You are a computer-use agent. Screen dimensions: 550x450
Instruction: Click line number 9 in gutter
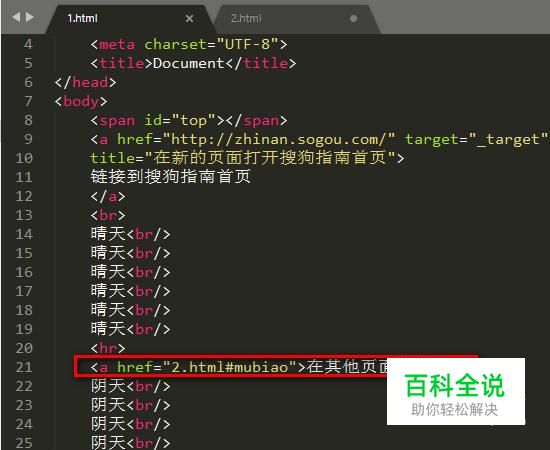click(28, 139)
